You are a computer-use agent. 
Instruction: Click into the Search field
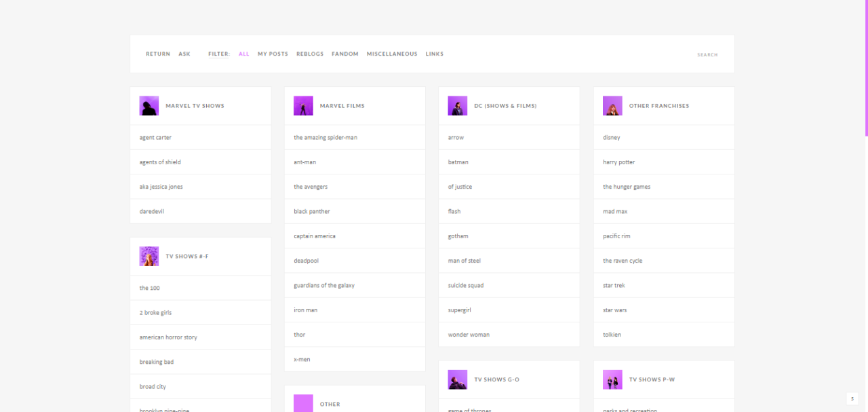point(707,55)
